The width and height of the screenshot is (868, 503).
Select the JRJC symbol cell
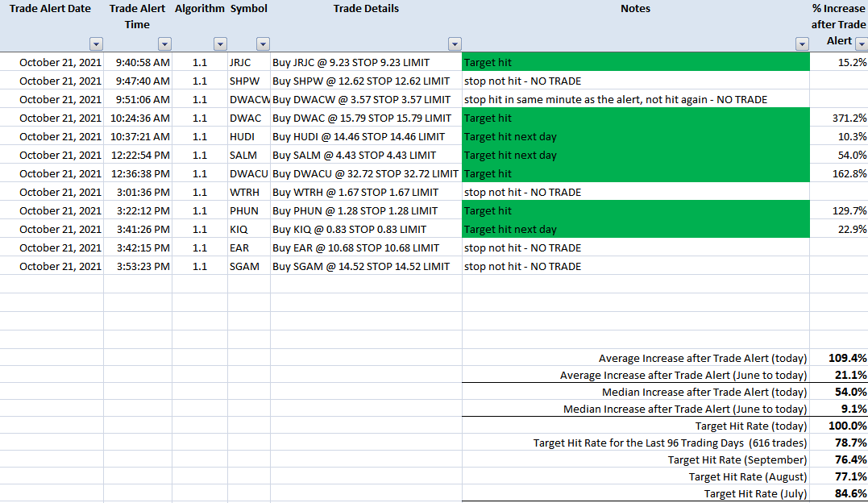coord(248,63)
